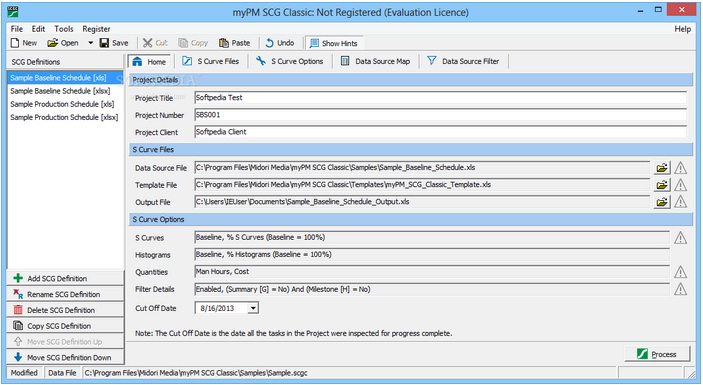Click the Sample.scgc path in status bar
This screenshot has height=385, width=703.
tap(196, 372)
